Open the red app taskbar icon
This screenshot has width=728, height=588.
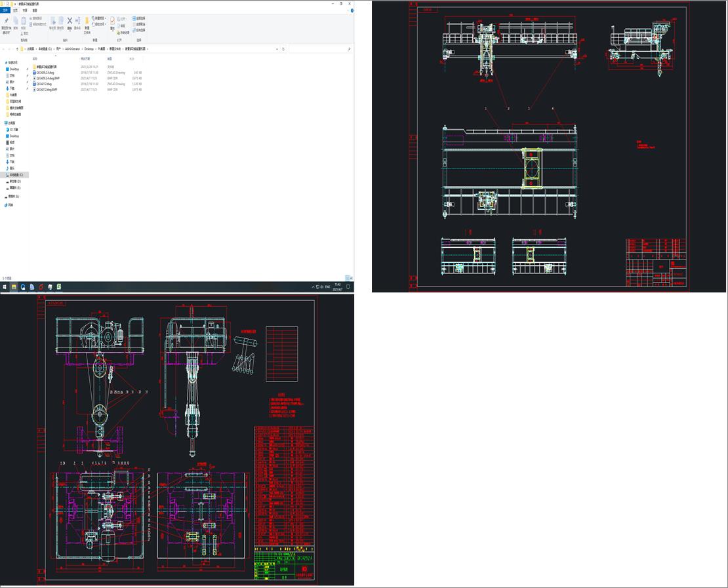tap(41, 287)
